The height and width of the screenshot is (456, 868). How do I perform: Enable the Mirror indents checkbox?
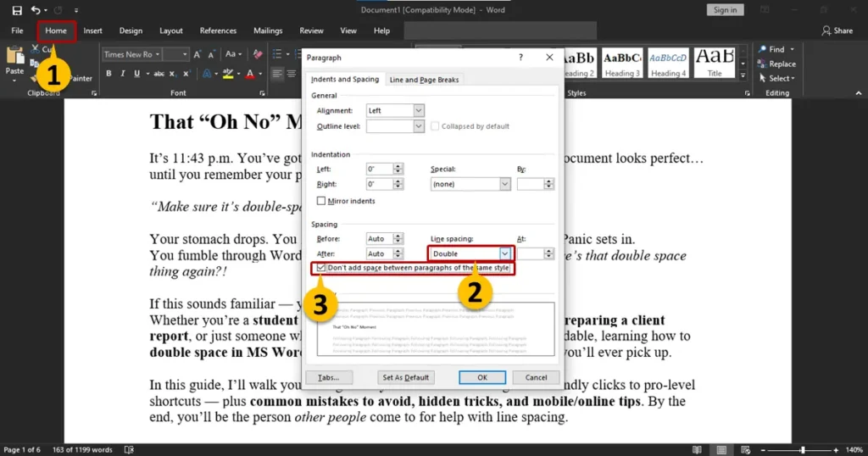pyautogui.click(x=321, y=201)
